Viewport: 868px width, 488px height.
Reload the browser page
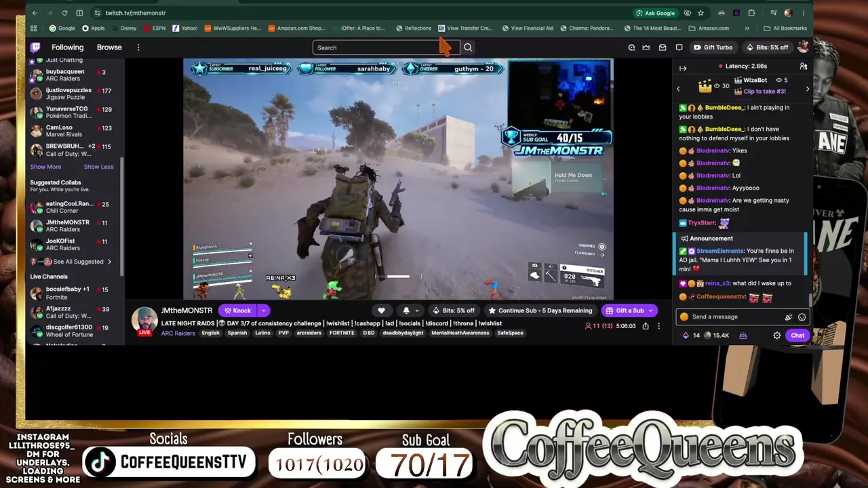pyautogui.click(x=64, y=13)
